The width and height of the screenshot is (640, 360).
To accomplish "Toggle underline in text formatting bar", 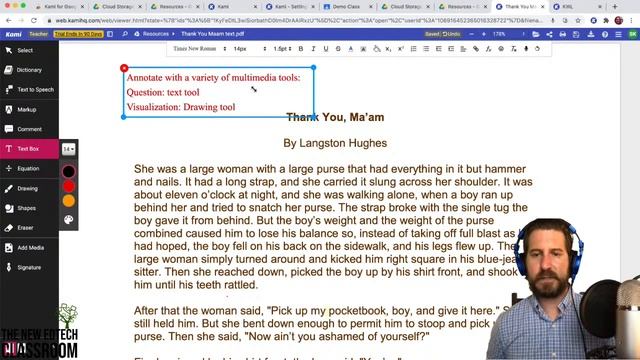I will (x=326, y=49).
